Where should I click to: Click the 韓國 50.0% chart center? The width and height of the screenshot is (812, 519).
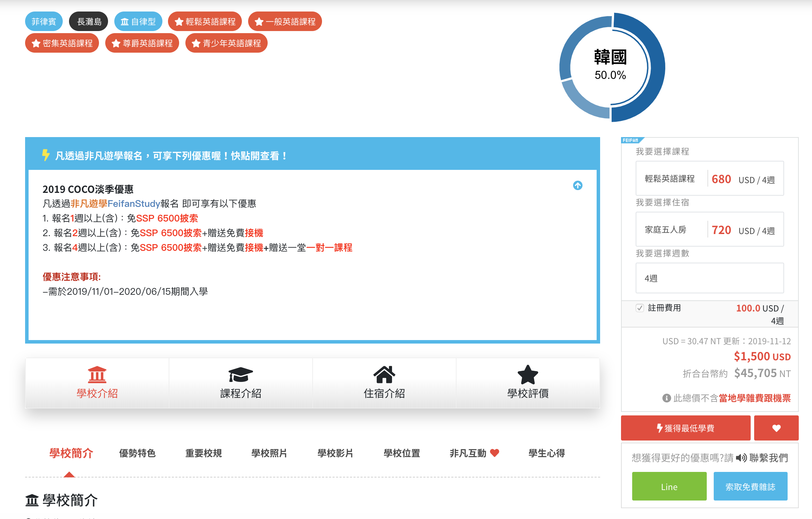pyautogui.click(x=610, y=66)
